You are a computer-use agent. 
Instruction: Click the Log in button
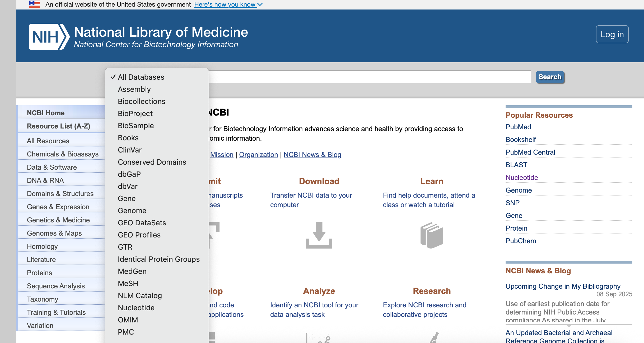[x=612, y=34]
